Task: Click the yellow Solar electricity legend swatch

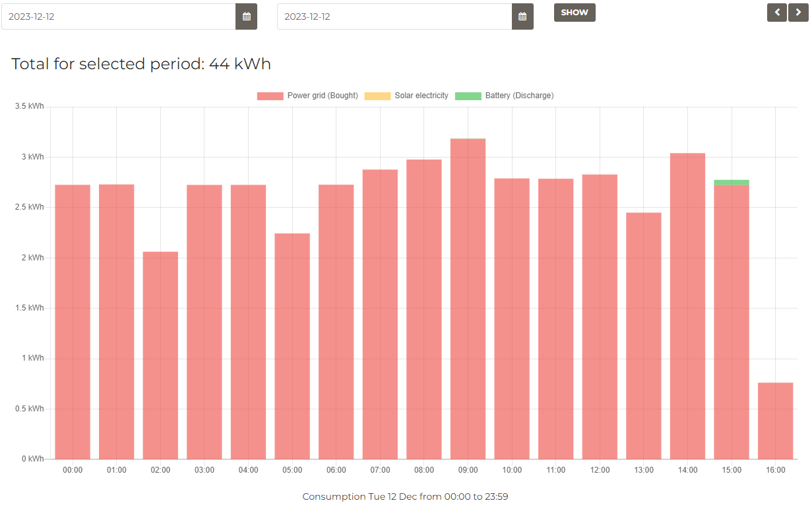Action: [x=377, y=96]
